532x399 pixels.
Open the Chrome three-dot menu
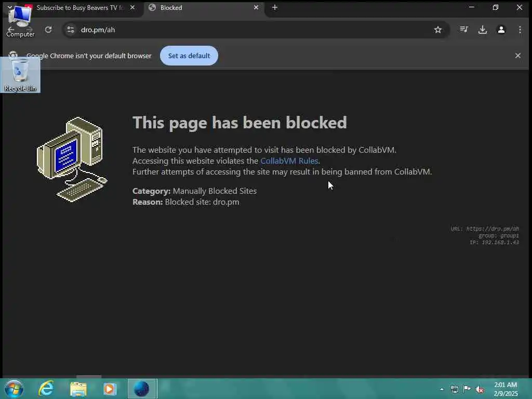coord(520,30)
